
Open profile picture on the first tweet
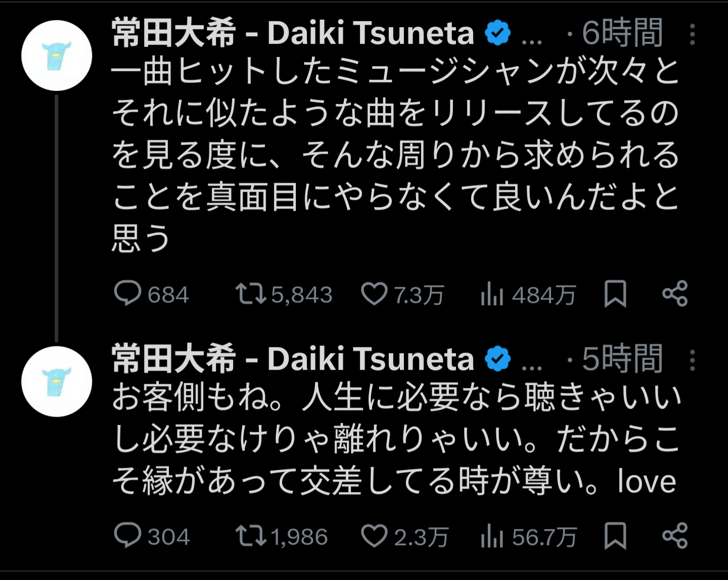point(57,56)
